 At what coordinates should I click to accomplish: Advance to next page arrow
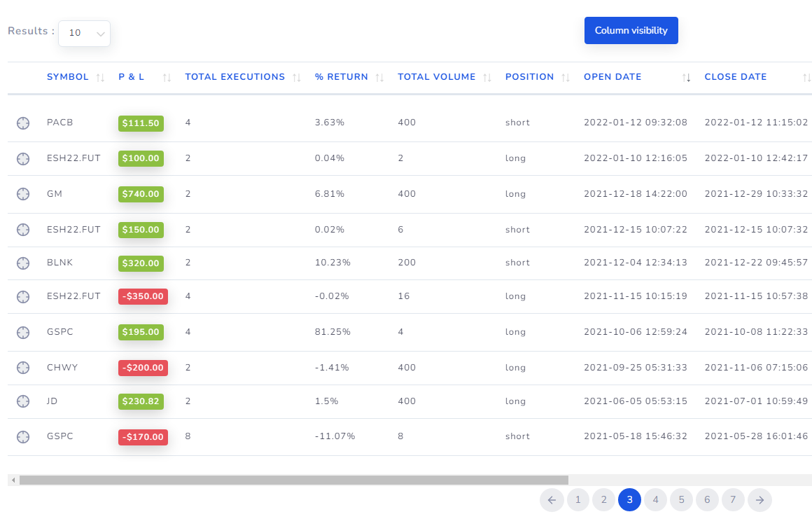pyautogui.click(x=759, y=500)
